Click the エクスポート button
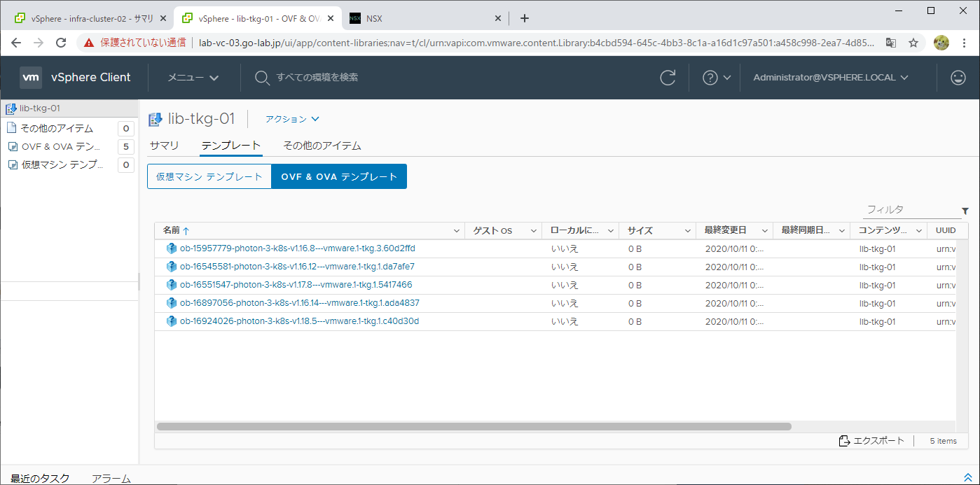The height and width of the screenshot is (485, 980). click(x=871, y=441)
